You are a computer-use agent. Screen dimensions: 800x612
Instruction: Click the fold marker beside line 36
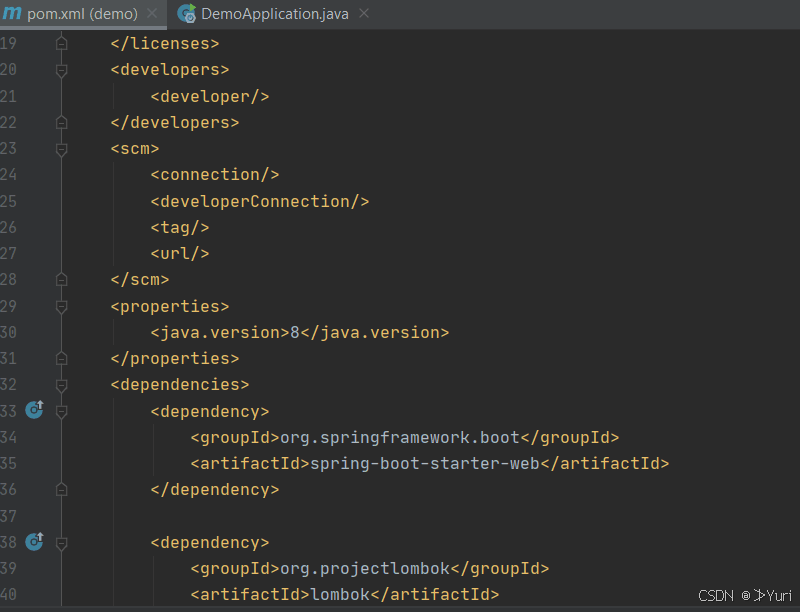tap(61, 489)
